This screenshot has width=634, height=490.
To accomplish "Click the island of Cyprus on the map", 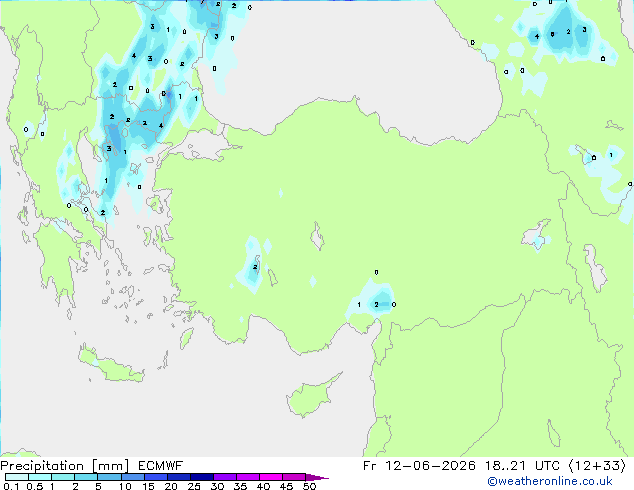I will click(311, 398).
